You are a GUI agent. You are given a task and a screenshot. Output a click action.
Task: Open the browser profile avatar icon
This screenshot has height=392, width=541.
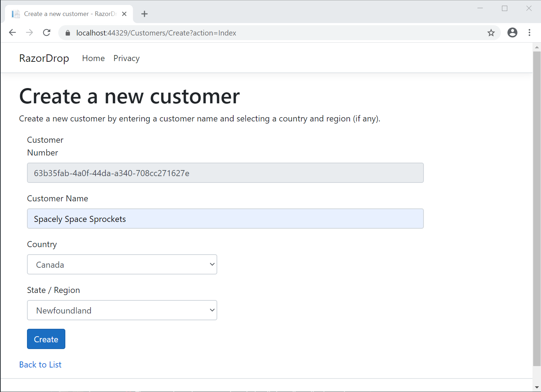pos(512,32)
